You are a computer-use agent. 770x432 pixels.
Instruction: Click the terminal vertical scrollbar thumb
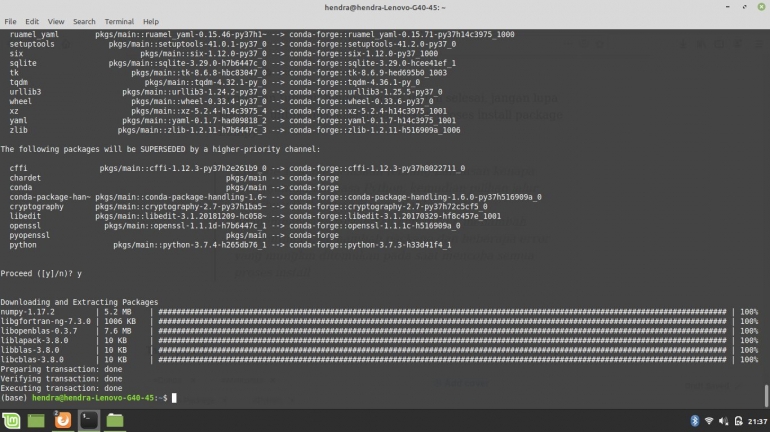pyautogui.click(x=767, y=396)
